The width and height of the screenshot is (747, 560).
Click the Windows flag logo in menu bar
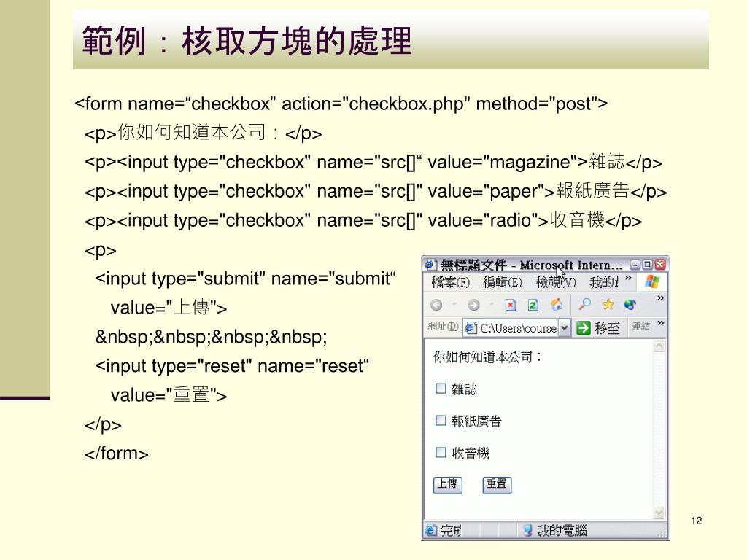point(652,281)
